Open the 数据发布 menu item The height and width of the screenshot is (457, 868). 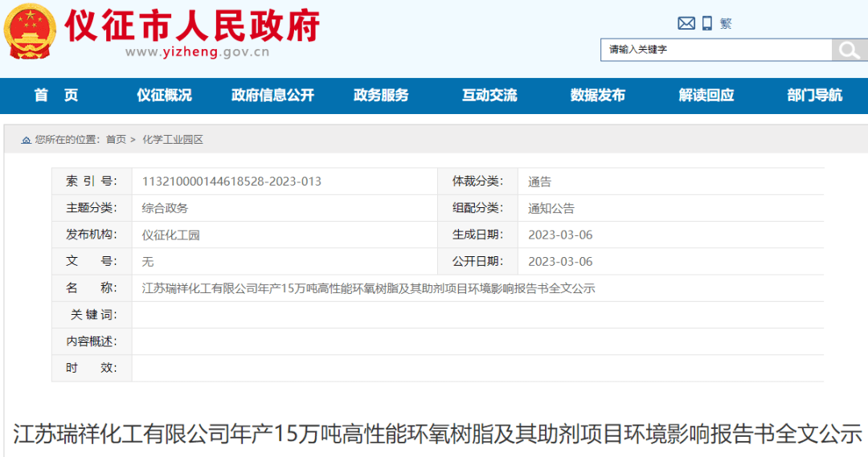(x=598, y=95)
